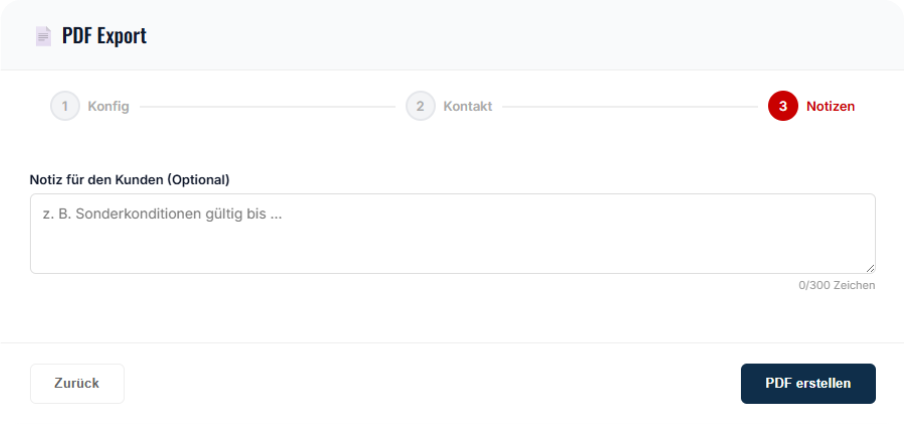Click empty footer space between both buttons
904x424 pixels.
430,383
